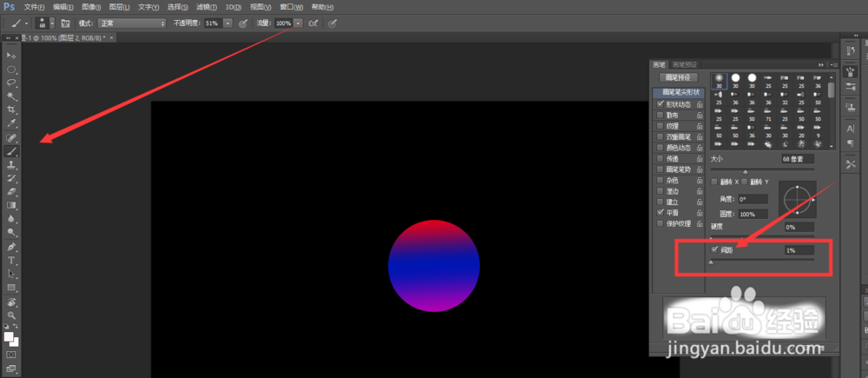This screenshot has width=868, height=378.
Task: Open the 图层 menu
Action: tap(120, 7)
